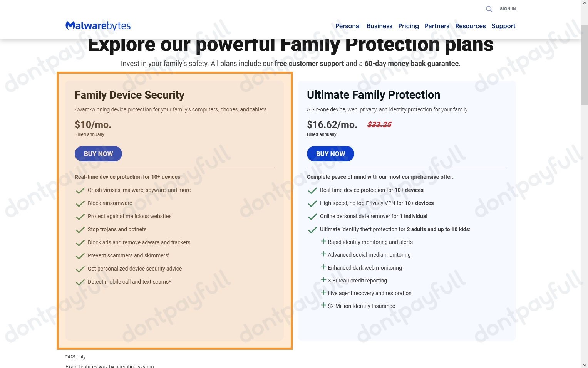Open the Support menu

[503, 26]
